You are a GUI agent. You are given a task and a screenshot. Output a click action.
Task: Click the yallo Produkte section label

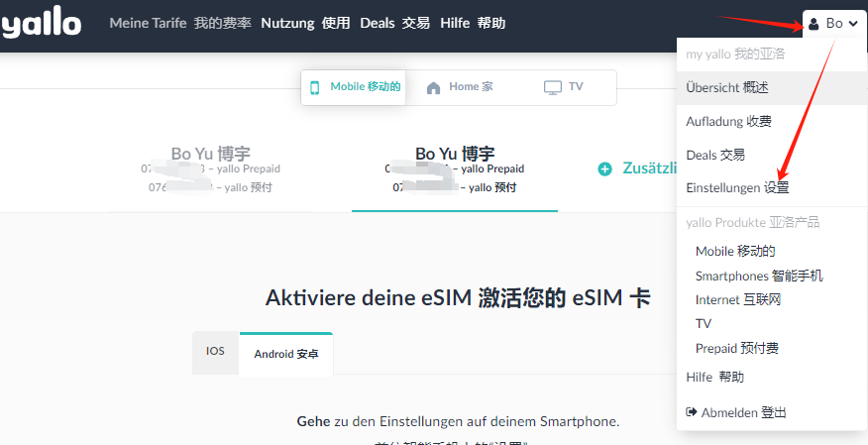(x=753, y=222)
